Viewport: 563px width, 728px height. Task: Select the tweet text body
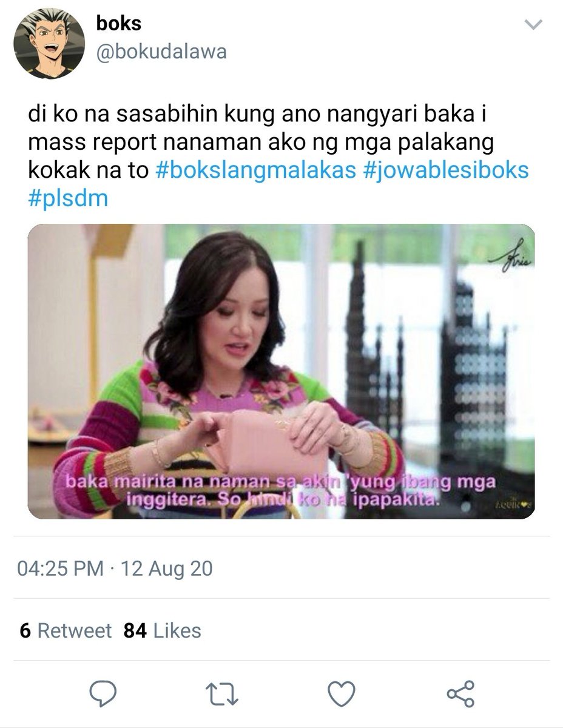(278, 156)
